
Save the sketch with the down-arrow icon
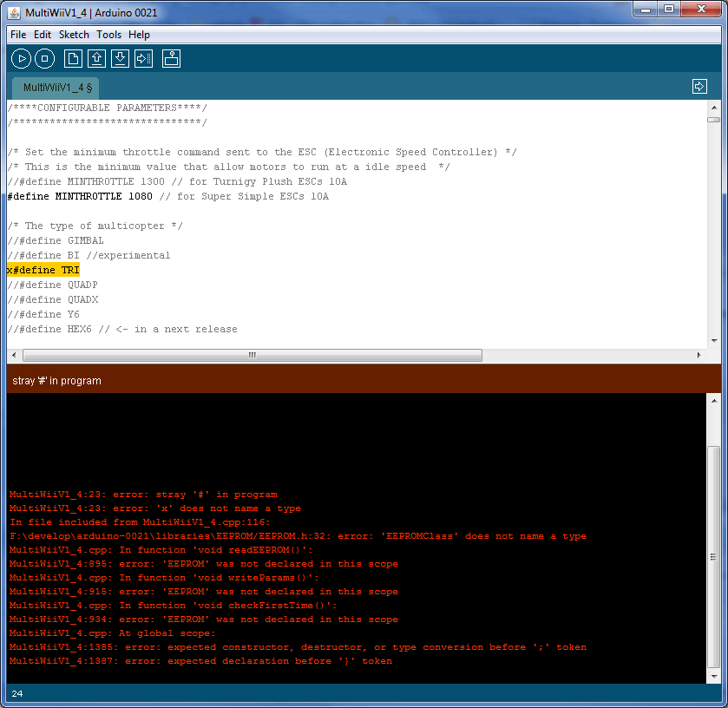121,59
